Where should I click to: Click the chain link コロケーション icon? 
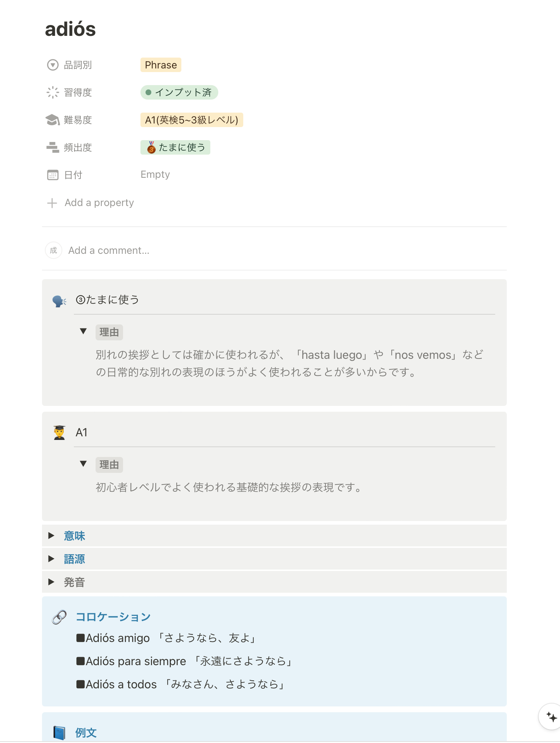[x=59, y=617]
